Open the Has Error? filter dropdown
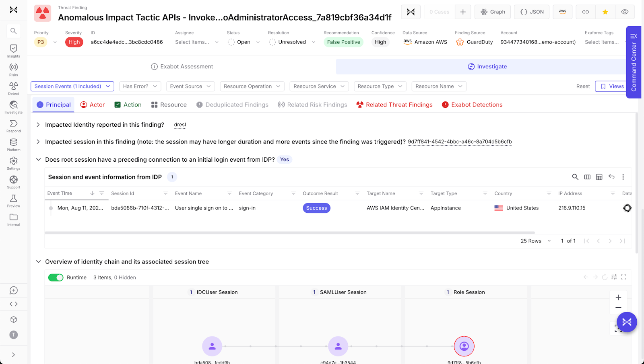Viewport: 644px width, 364px height. coord(140,86)
